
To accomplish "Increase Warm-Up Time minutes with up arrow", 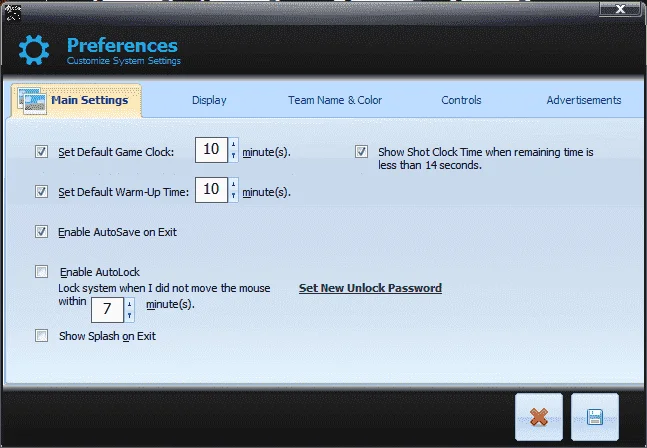I will click(x=234, y=184).
